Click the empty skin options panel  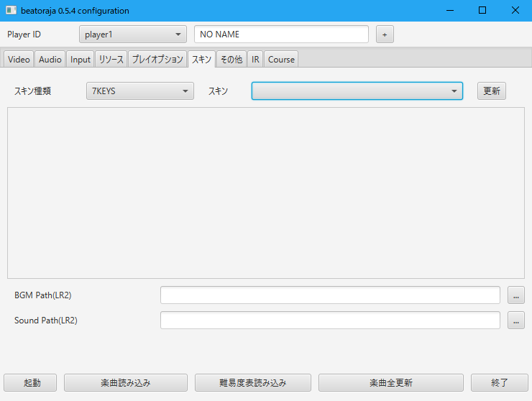(266, 193)
